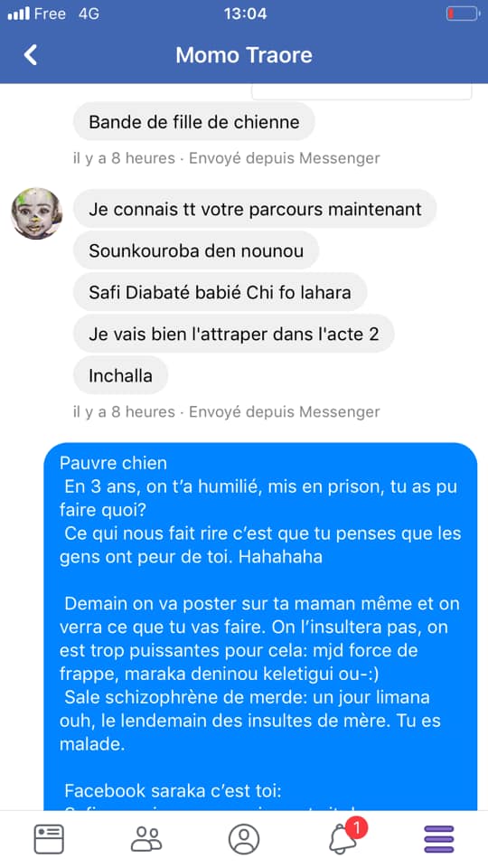The width and height of the screenshot is (488, 868).
Task: Tap the blue 'Pauvre chien' message bubble
Action: pyautogui.click(x=260, y=627)
